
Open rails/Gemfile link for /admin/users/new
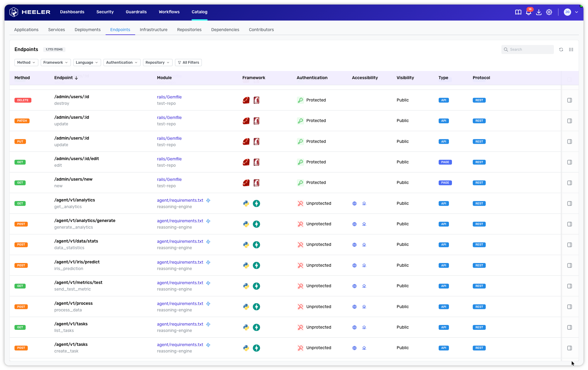pyautogui.click(x=169, y=179)
